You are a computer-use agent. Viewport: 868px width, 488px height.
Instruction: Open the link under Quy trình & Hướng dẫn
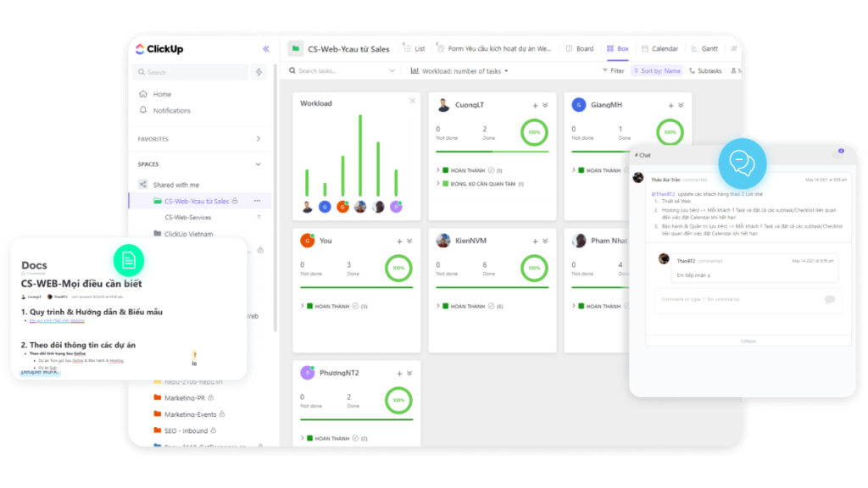click(57, 320)
